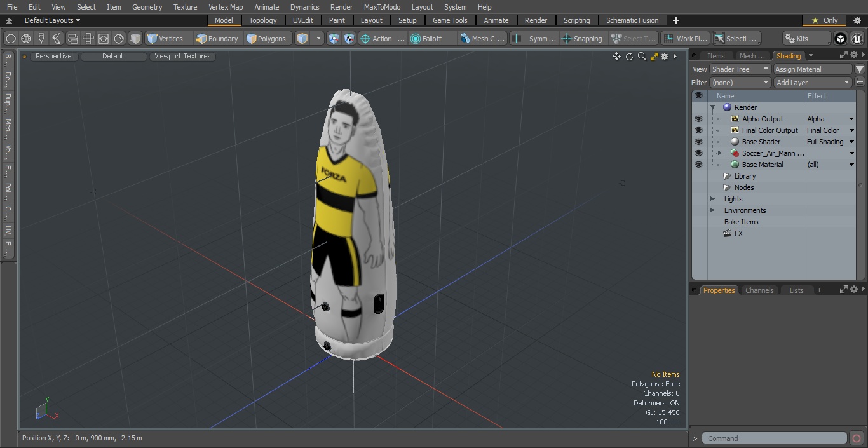This screenshot has width=868, height=448.
Task: Open the Perspective view type dropdown
Action: point(53,56)
